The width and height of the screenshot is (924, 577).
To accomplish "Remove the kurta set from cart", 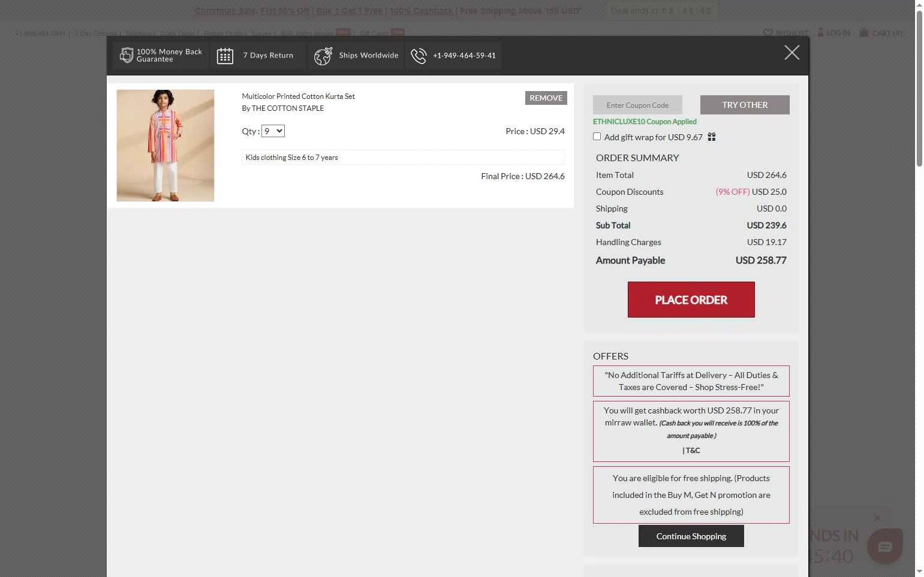I will (x=546, y=98).
